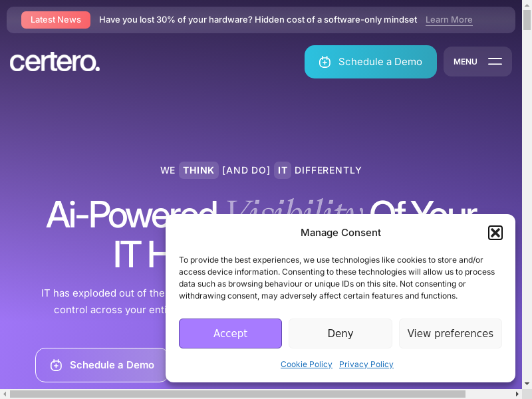Open the Privacy Policy link

click(366, 364)
